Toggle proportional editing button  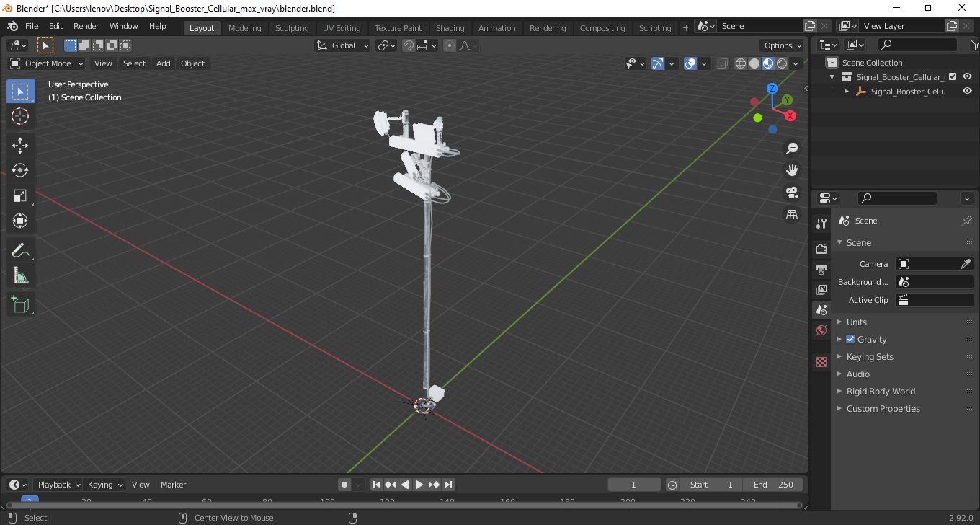point(450,45)
